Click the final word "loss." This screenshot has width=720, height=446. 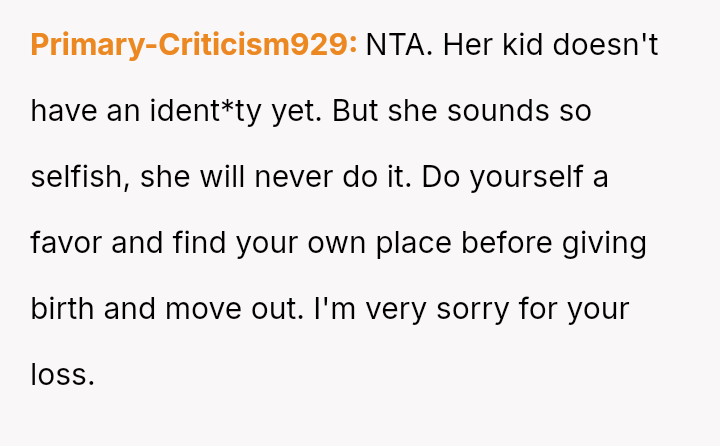coord(62,375)
